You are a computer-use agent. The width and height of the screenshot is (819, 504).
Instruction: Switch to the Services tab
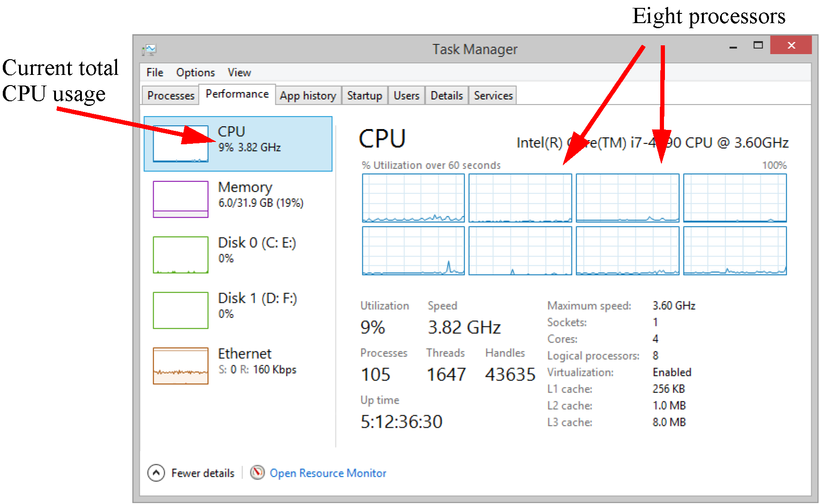click(493, 96)
